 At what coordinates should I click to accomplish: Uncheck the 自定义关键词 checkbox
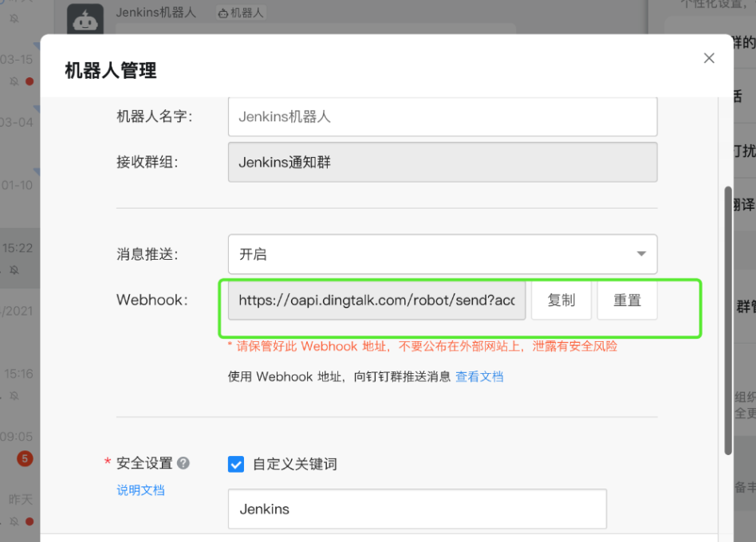click(236, 464)
